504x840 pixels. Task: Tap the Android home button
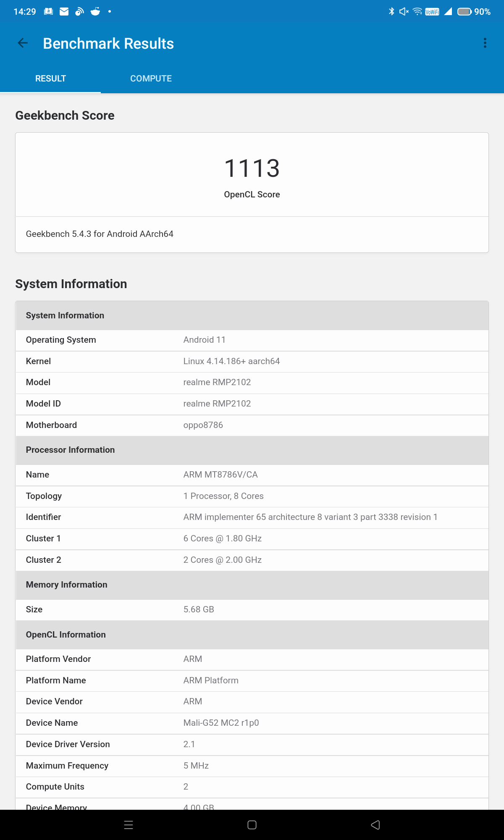click(x=252, y=825)
